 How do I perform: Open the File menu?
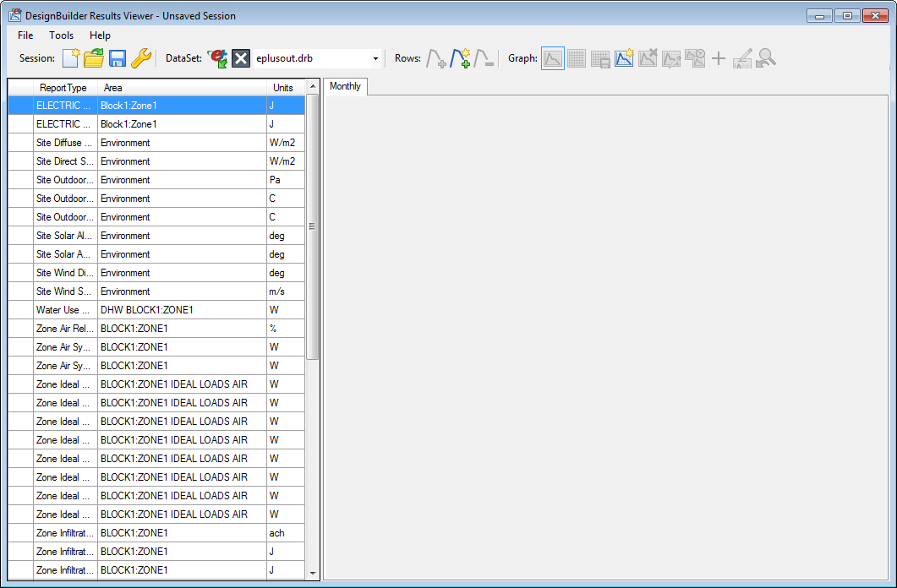tap(25, 35)
